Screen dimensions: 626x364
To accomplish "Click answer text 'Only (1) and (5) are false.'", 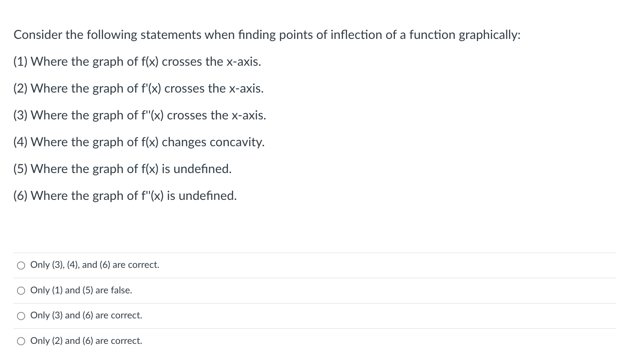I will tap(81, 290).
